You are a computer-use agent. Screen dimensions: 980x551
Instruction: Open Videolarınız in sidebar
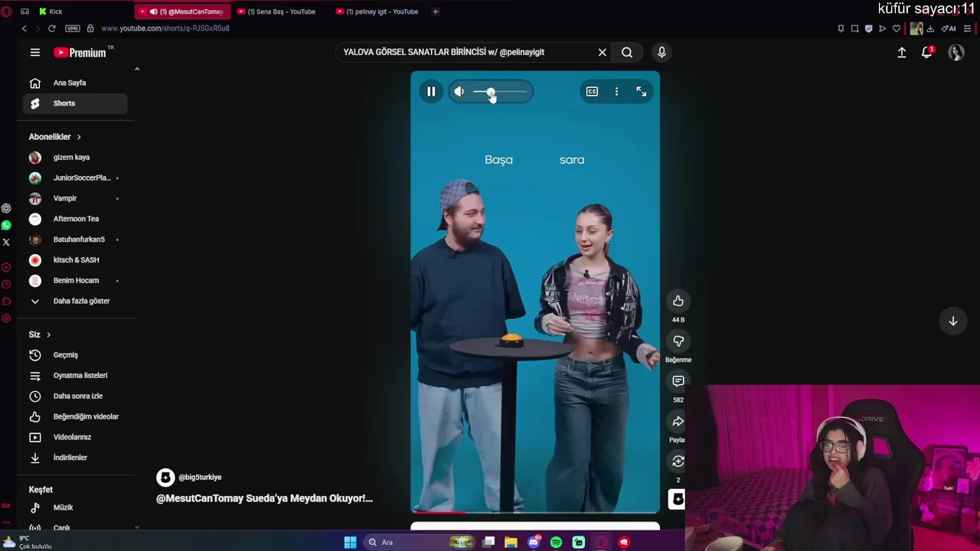point(75,437)
